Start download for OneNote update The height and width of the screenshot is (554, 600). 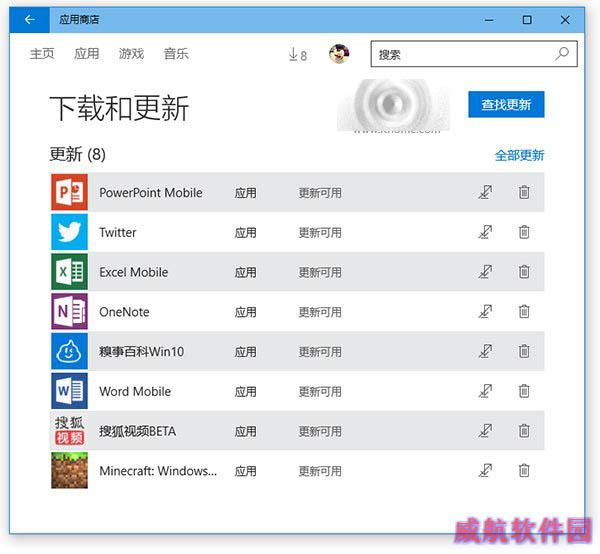tap(485, 311)
